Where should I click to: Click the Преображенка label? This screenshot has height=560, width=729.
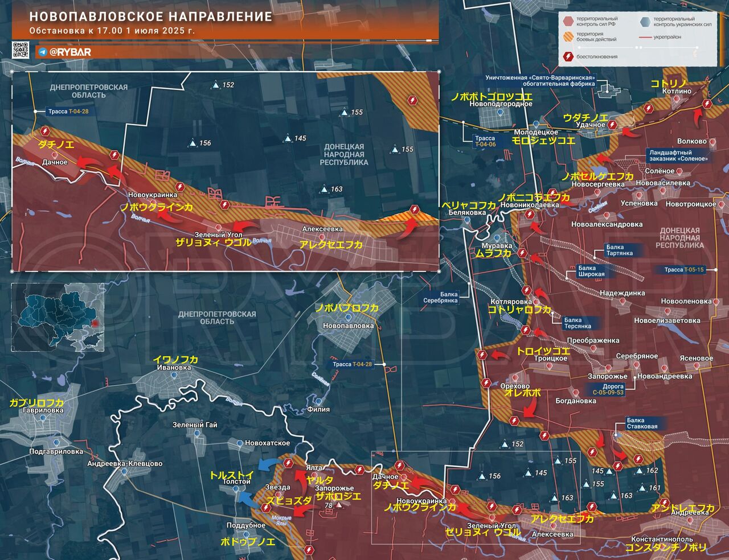[x=593, y=340]
